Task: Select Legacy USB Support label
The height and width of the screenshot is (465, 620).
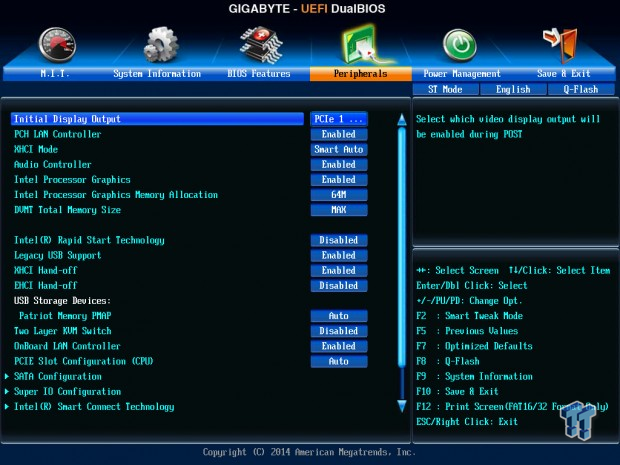Action: pos(58,255)
